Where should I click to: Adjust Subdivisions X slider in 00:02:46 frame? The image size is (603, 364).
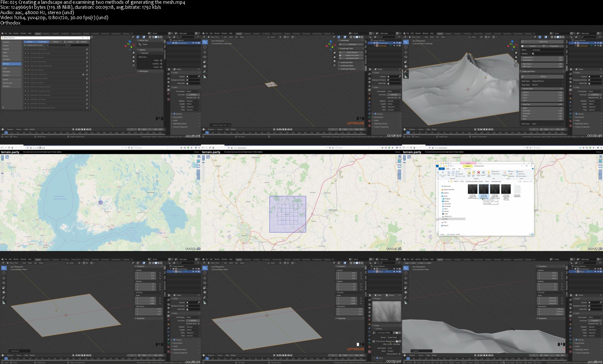point(542,57)
